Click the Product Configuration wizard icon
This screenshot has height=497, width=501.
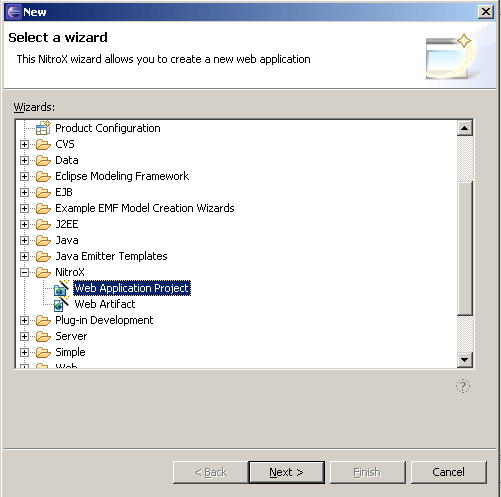click(43, 128)
